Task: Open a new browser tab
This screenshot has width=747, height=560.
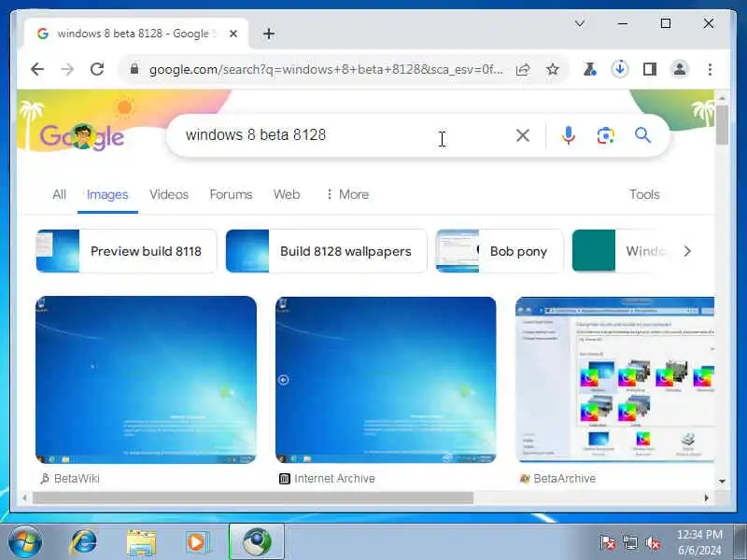Action: [x=269, y=34]
